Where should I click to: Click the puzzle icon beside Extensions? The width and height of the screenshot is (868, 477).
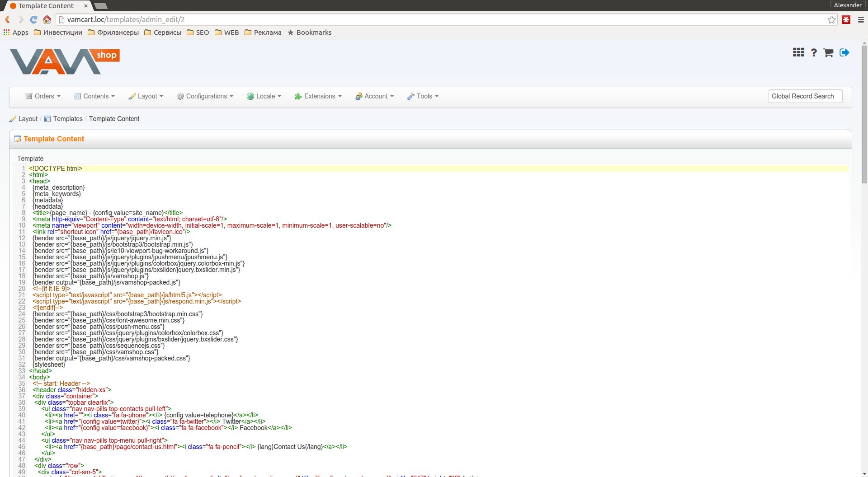coord(297,96)
